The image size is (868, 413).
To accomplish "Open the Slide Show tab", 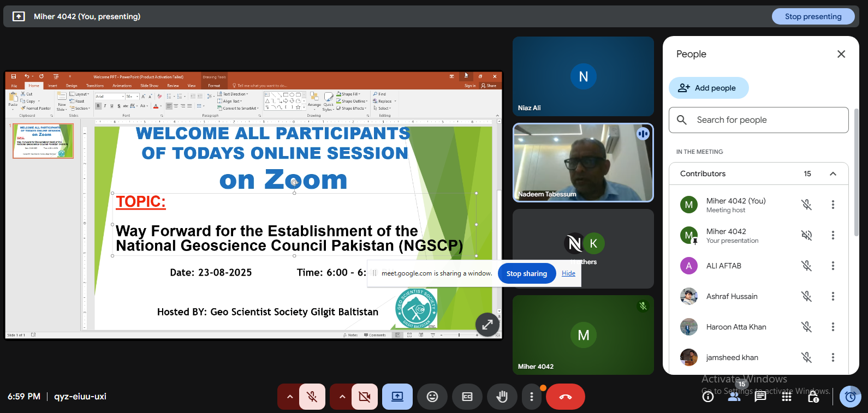I will 149,86.
